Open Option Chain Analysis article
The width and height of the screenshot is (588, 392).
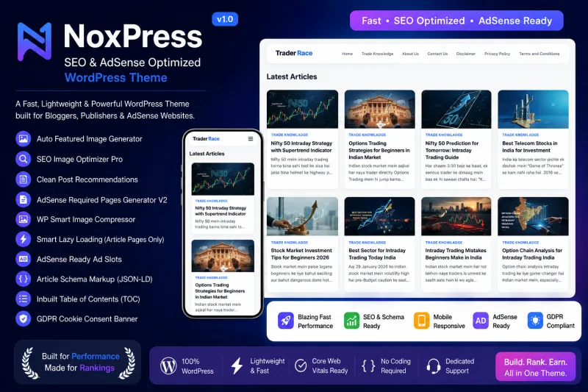pyautogui.click(x=532, y=254)
